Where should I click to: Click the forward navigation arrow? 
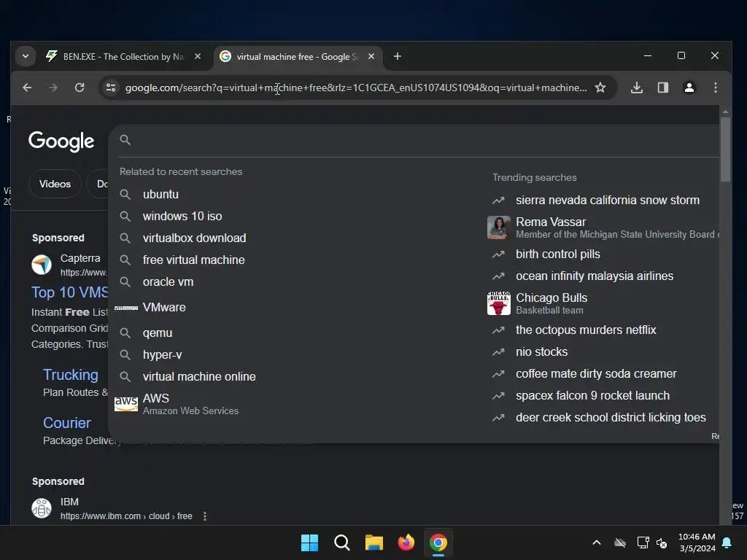[53, 87]
